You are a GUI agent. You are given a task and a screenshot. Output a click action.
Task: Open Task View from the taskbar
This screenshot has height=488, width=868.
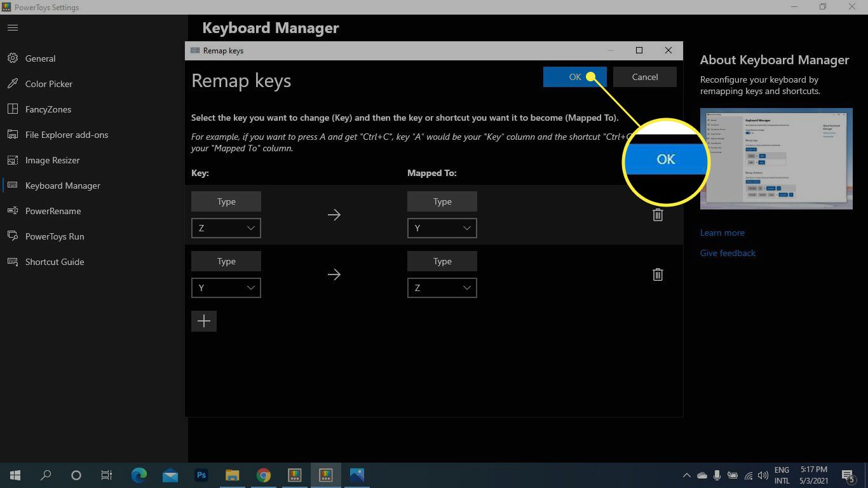pyautogui.click(x=107, y=475)
